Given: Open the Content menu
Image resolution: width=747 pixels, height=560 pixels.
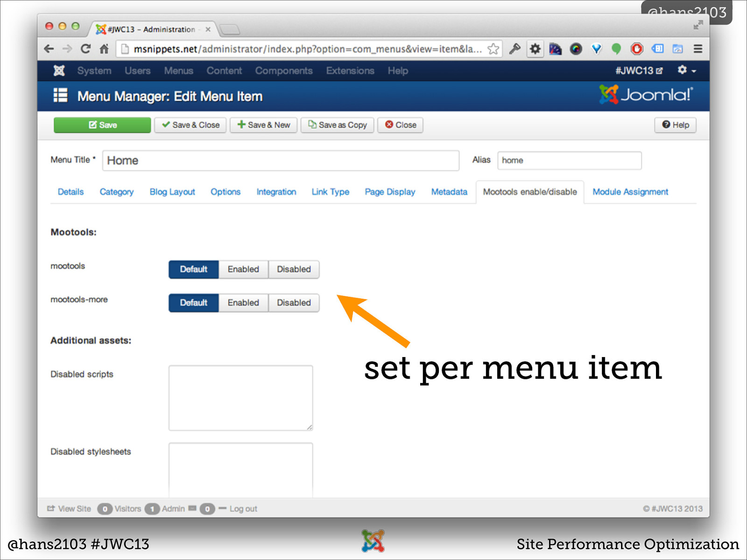Looking at the screenshot, I should [x=224, y=70].
